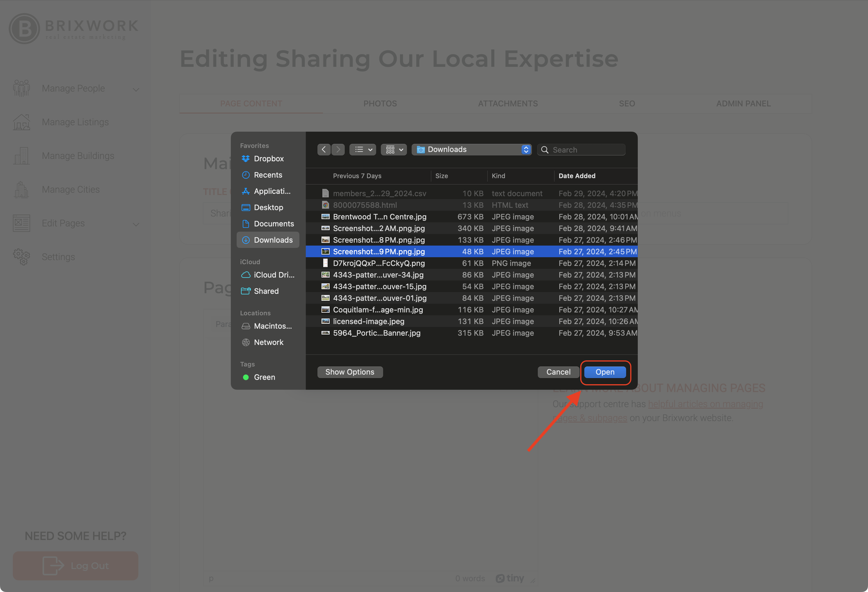The image size is (868, 592).
Task: Open Dropbox in Favorites sidebar
Action: 268,159
